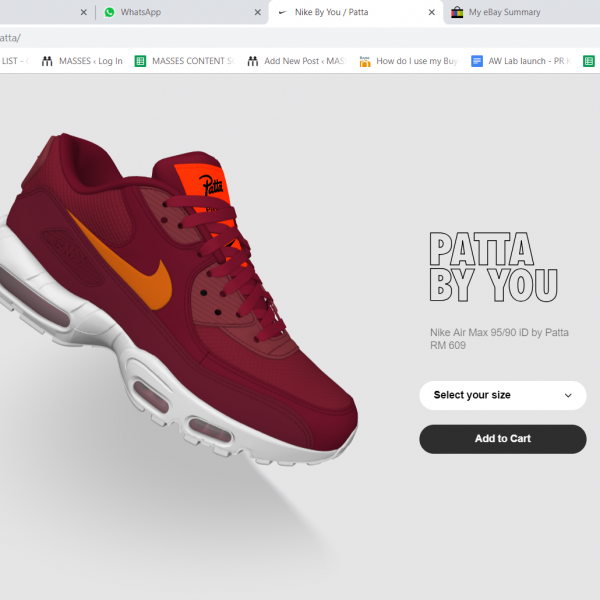The image size is (600, 600).
Task: Close the Nike By You / Patta tab
Action: pyautogui.click(x=432, y=13)
